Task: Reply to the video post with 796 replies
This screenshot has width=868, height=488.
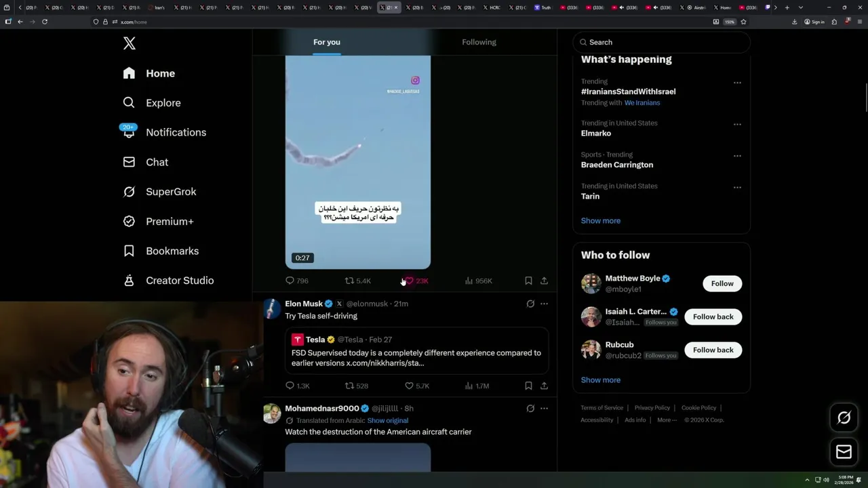Action: click(x=297, y=281)
